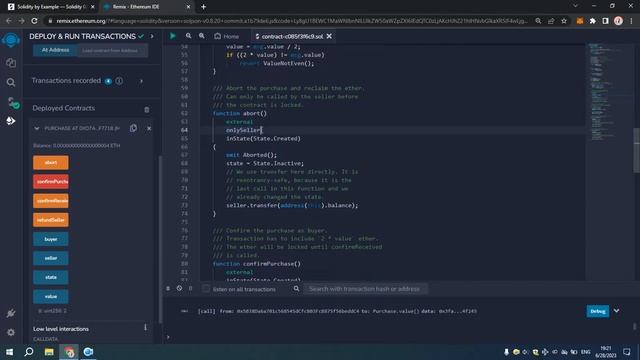Call the buyer getter button
This screenshot has height=360, width=640.
(51, 239)
